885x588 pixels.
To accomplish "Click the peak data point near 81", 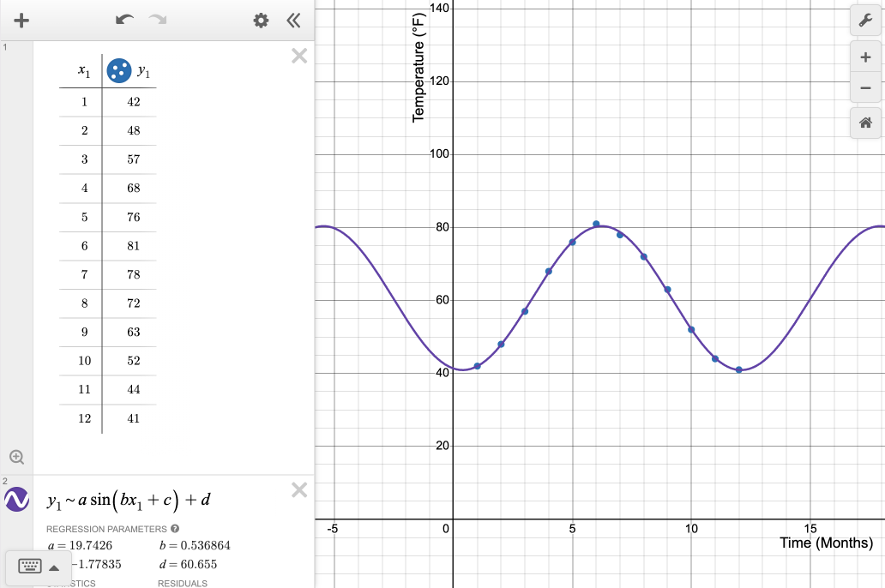I will tap(596, 224).
